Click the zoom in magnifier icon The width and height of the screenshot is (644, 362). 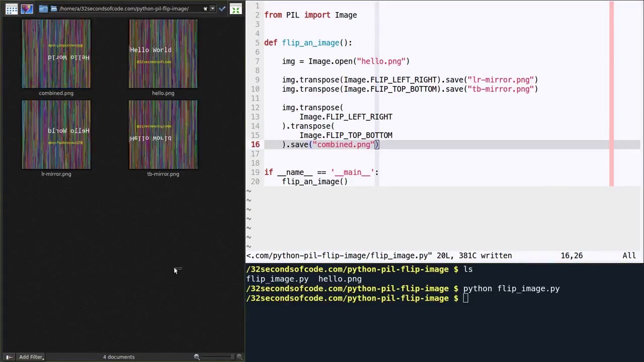pos(239,357)
